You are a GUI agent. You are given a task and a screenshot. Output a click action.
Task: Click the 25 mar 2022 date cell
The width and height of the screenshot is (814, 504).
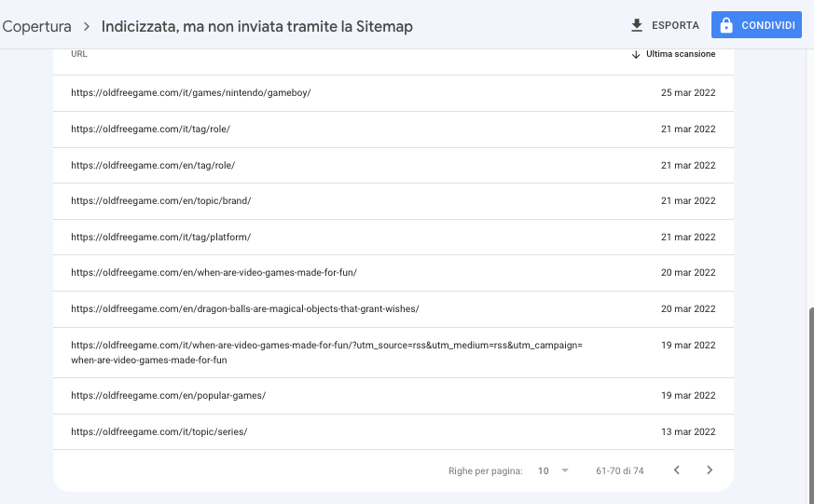688,93
